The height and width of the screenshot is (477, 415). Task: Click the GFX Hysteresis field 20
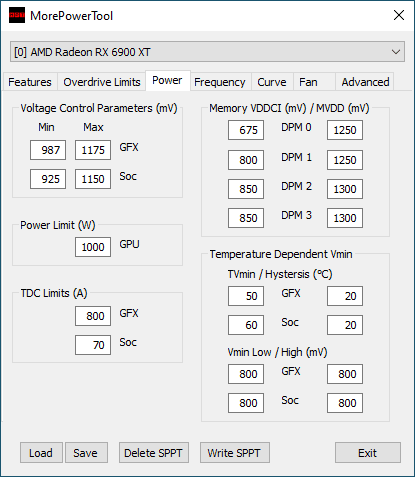coord(345,296)
